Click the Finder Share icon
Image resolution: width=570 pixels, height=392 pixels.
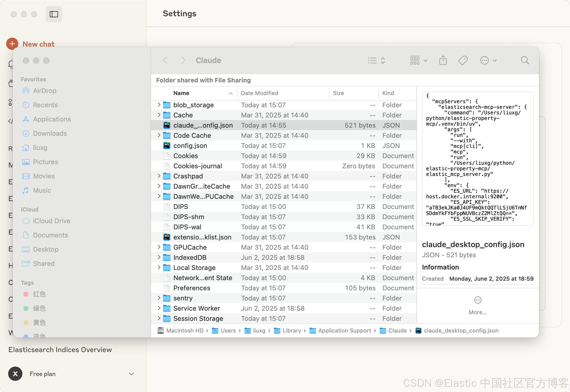443,61
